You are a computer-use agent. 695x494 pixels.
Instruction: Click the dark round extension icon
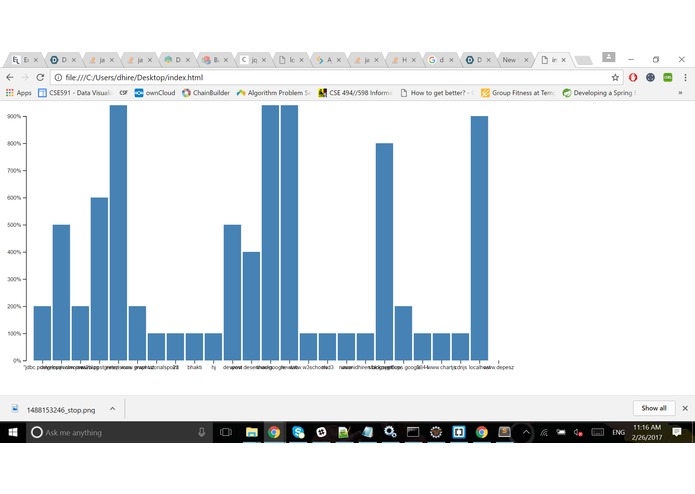pos(650,78)
